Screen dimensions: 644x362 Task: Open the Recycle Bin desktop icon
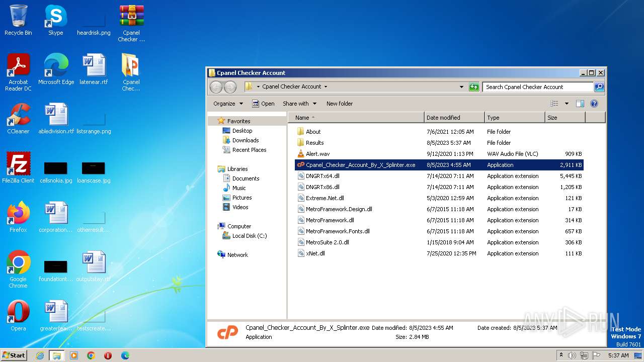[18, 20]
